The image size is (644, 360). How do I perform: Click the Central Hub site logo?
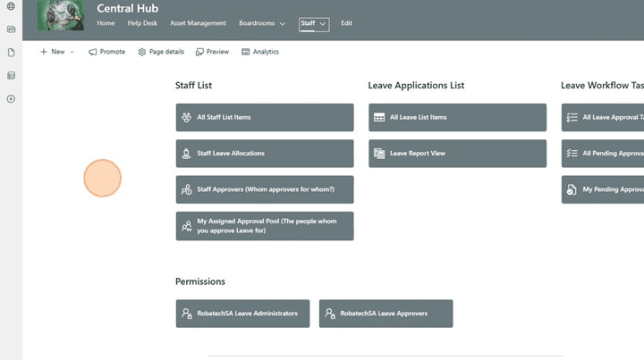click(63, 16)
